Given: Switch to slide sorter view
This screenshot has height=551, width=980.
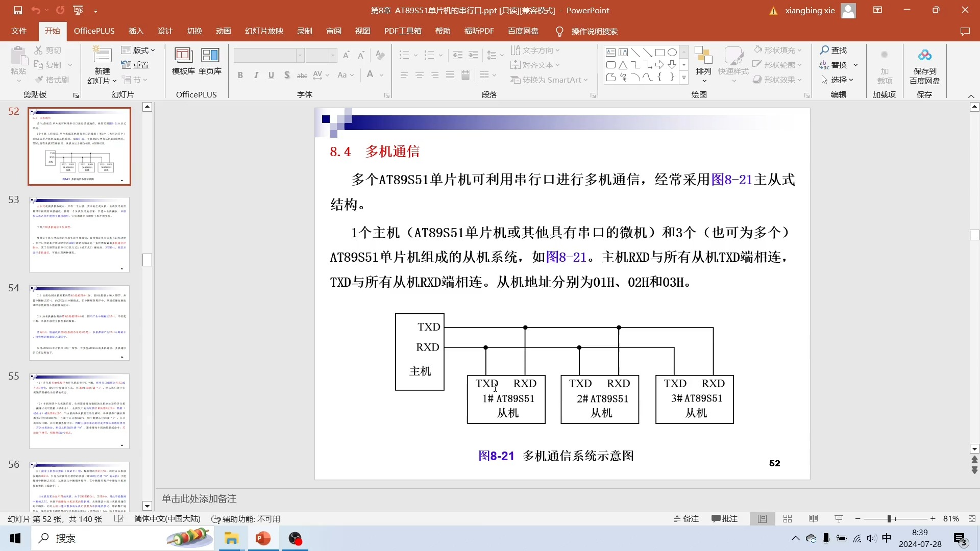Looking at the screenshot, I should pos(788,519).
